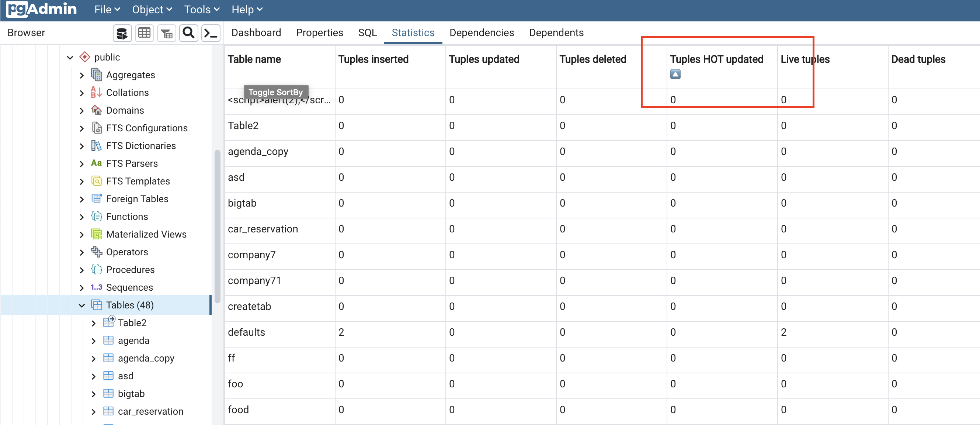This screenshot has width=980, height=425.
Task: Toggle sort arrow under Tuples HOT updated
Action: point(675,74)
